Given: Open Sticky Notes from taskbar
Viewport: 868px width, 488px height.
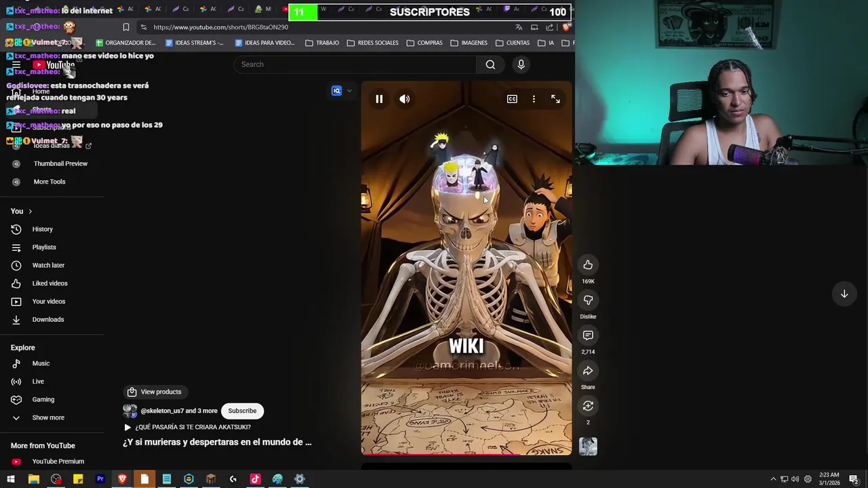Looking at the screenshot, I should [78, 479].
